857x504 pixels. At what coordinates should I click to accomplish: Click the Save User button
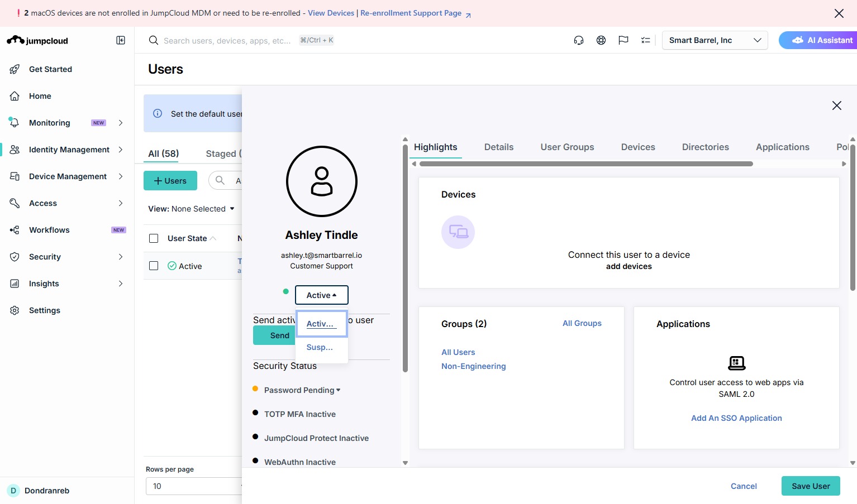[x=811, y=486]
